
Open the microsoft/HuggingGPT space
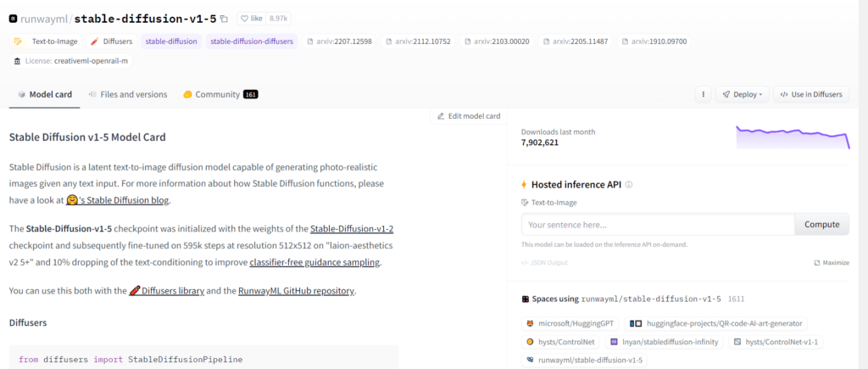point(570,323)
